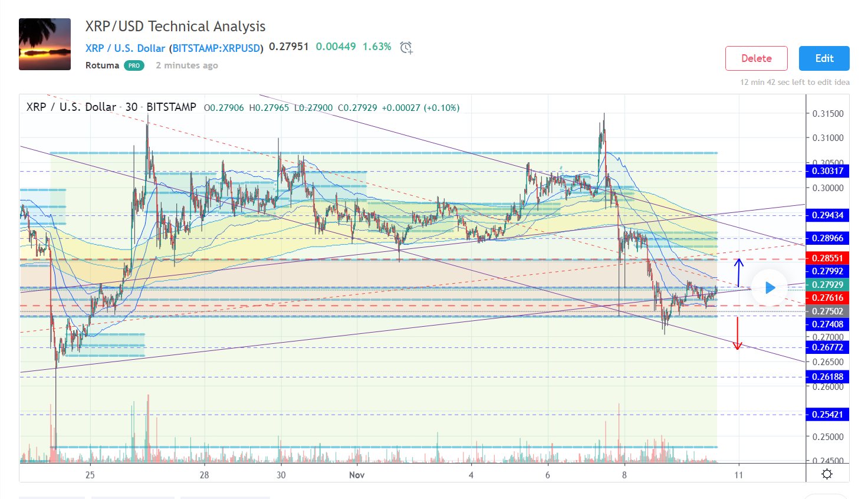Click the Delete button
Image resolution: width=868 pixels, height=499 pixels.
757,58
